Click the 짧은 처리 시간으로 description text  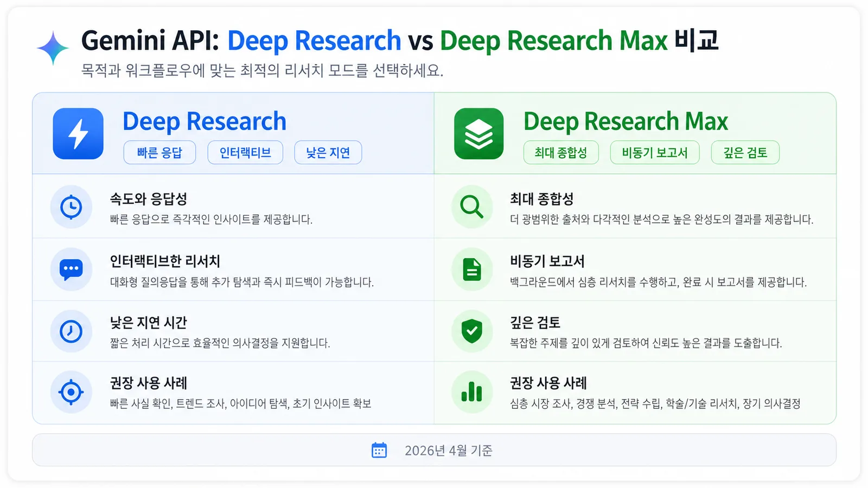(220, 343)
